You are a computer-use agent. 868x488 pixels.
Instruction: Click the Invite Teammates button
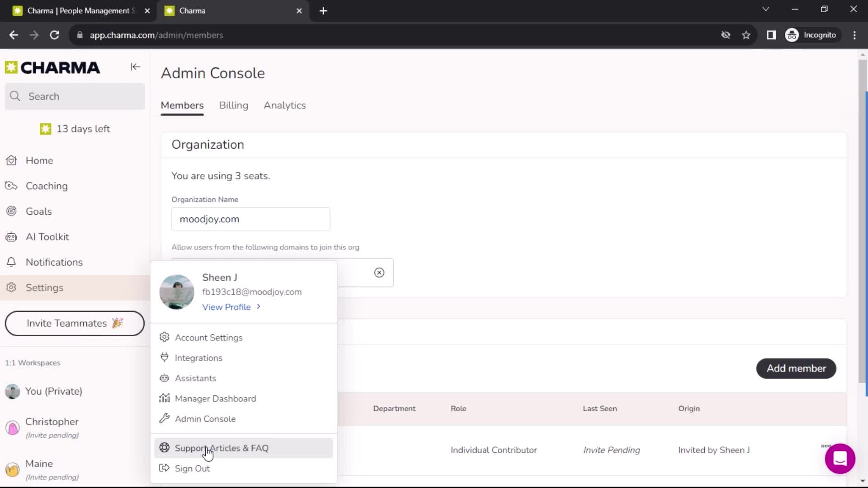(x=74, y=323)
